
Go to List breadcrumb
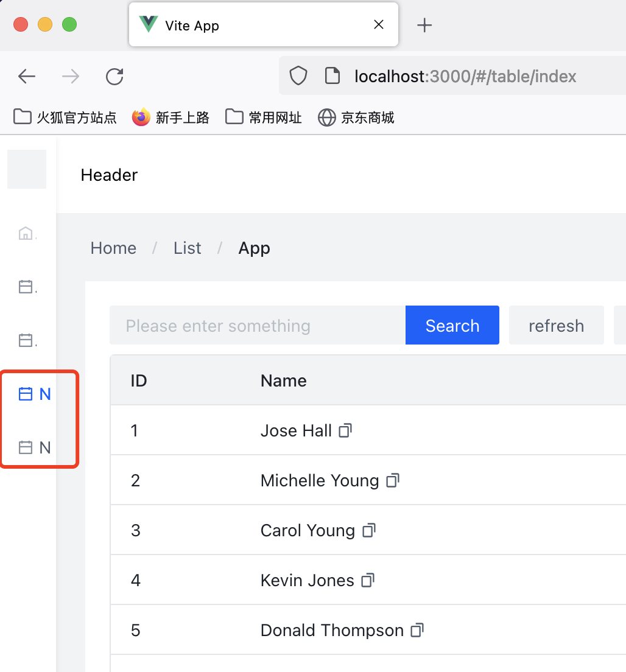188,248
